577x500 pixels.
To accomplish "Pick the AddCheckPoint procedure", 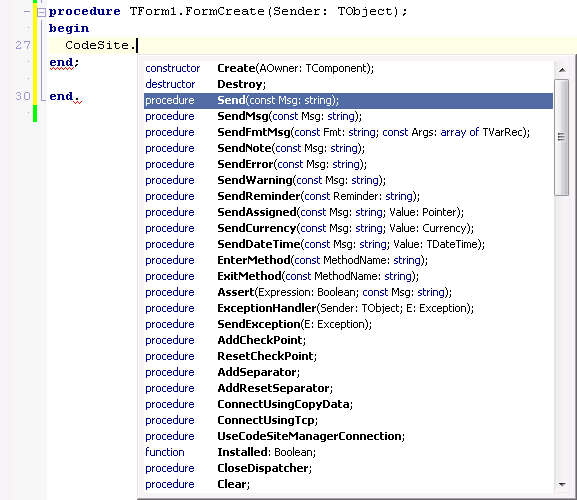I will coord(348,340).
